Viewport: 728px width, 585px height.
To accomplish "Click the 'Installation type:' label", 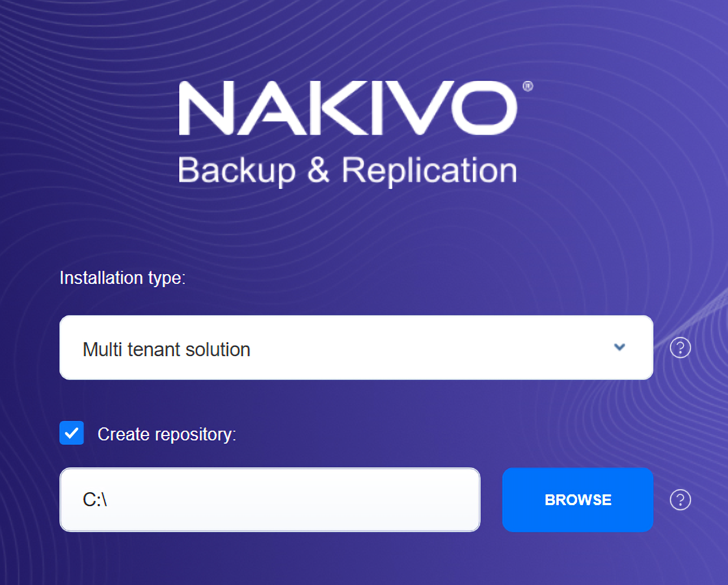I will [123, 278].
